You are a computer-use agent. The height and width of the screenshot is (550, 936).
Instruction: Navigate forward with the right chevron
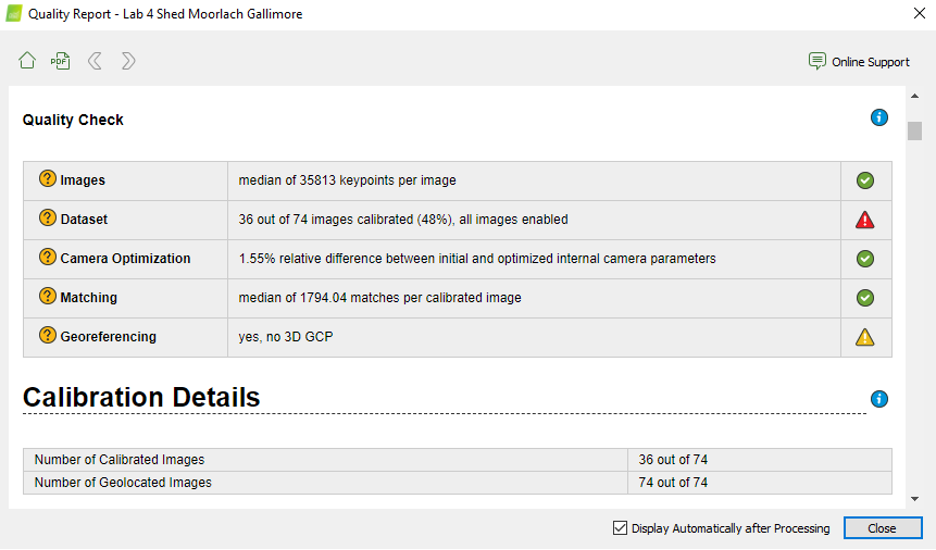[128, 61]
